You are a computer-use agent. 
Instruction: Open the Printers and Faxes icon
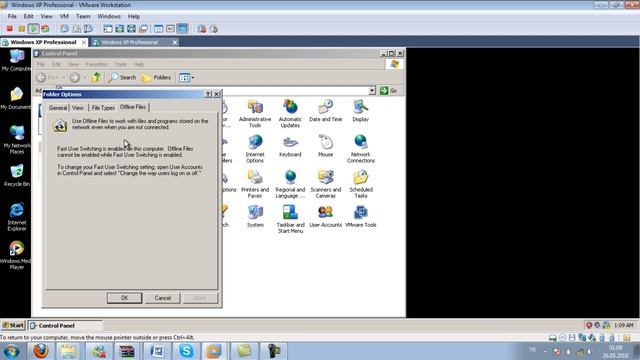[255, 184]
